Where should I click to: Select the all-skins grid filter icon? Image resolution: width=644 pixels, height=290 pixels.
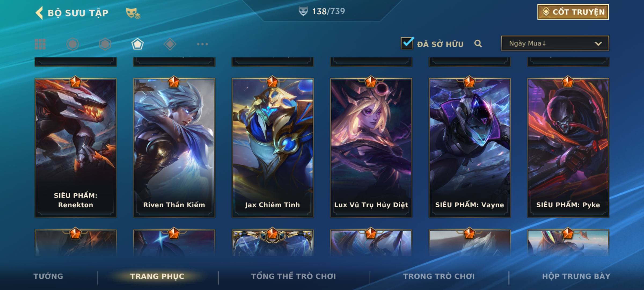click(x=40, y=44)
